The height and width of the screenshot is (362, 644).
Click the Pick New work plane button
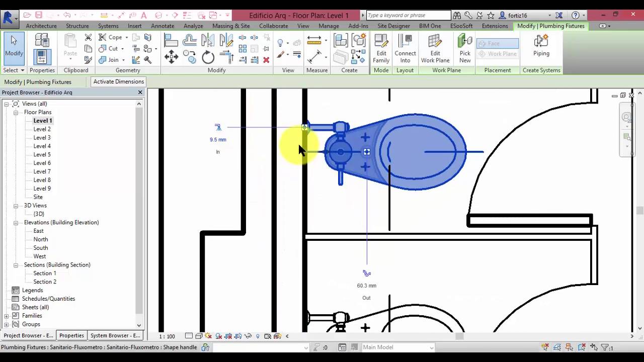[x=465, y=49]
